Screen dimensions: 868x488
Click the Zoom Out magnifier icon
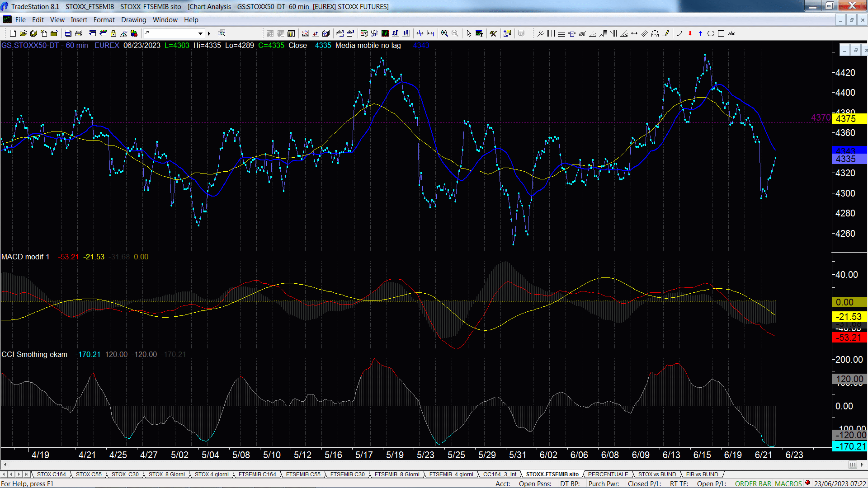coord(455,33)
